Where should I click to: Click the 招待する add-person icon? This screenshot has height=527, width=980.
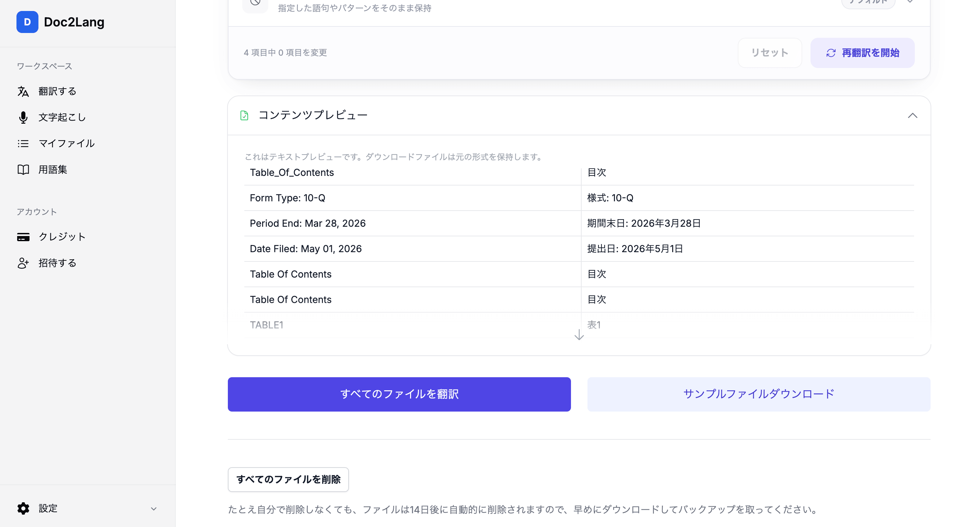click(x=23, y=263)
